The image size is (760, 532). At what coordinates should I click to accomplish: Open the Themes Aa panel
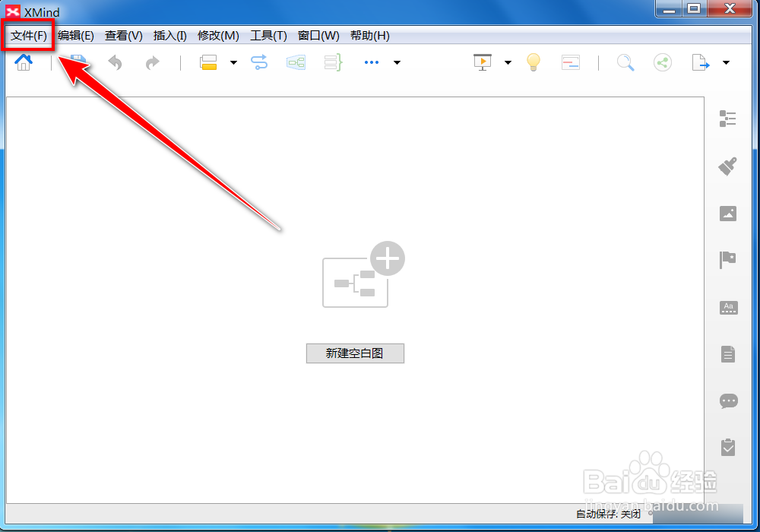pyautogui.click(x=729, y=307)
